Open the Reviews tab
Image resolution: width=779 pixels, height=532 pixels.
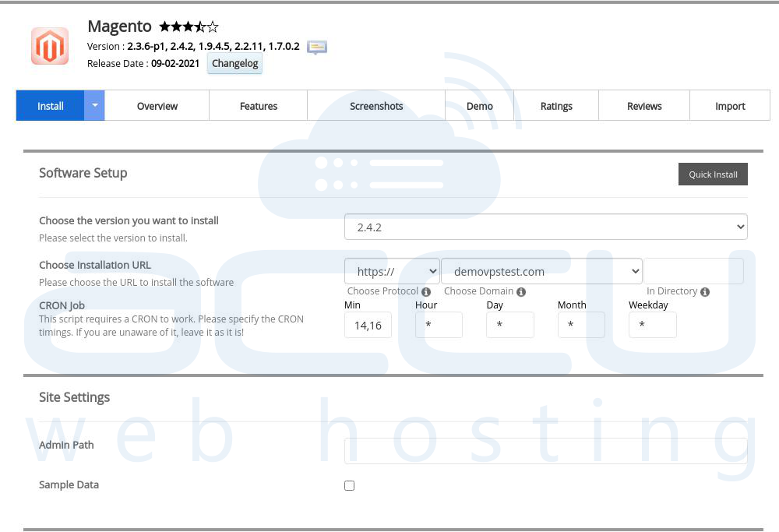(644, 105)
